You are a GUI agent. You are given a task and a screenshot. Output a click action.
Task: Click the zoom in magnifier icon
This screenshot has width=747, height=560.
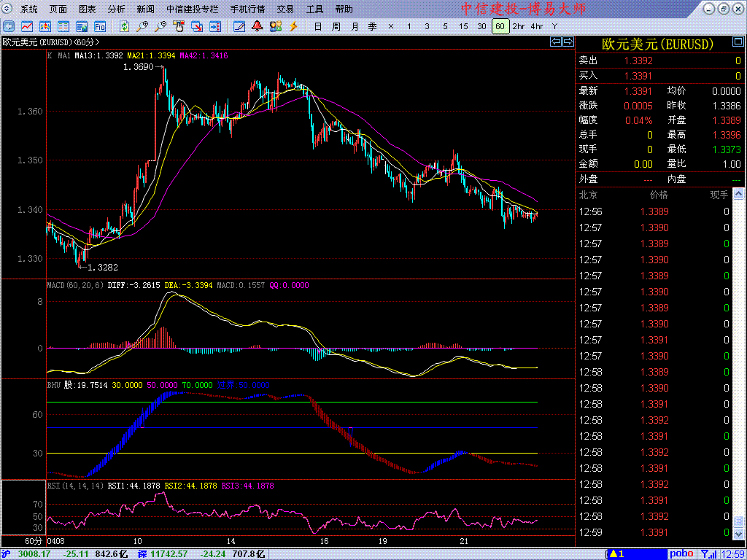[142, 26]
